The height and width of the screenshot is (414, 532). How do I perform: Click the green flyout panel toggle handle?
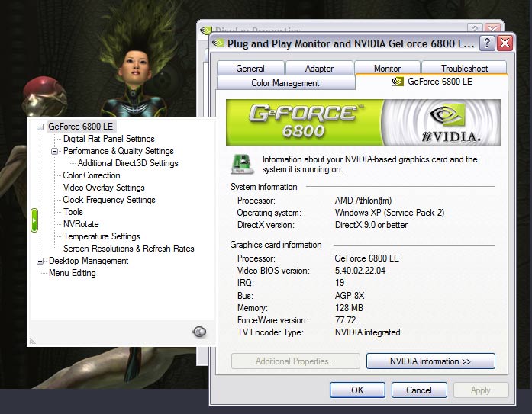tap(34, 220)
